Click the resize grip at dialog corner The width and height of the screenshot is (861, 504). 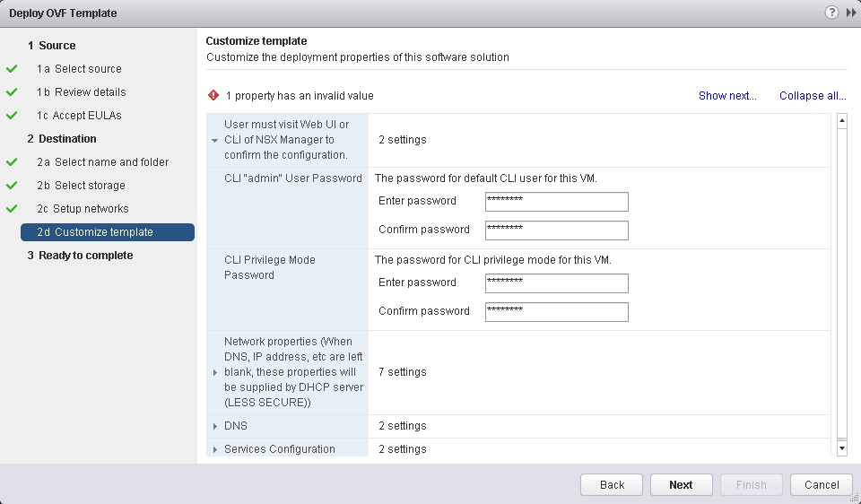854,497
